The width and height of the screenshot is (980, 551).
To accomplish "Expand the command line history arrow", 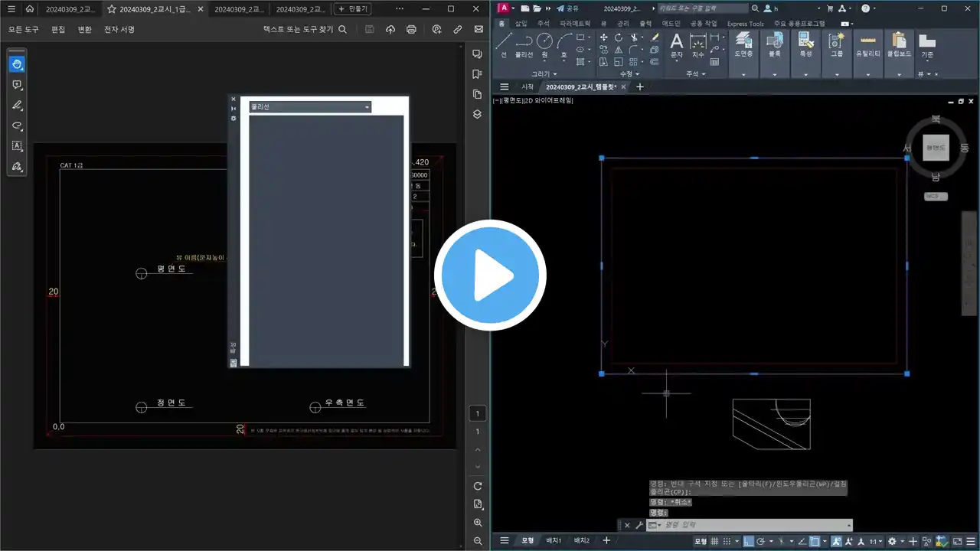I will point(849,525).
